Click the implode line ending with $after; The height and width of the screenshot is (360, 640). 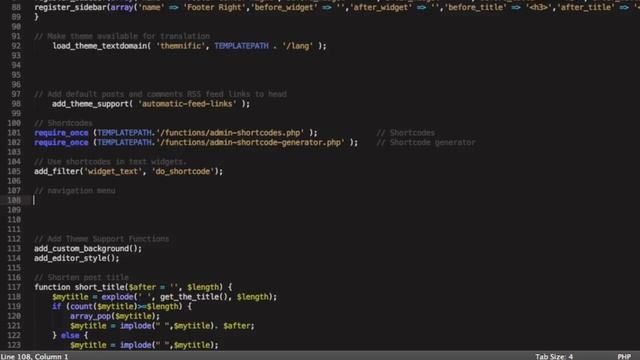point(162,326)
